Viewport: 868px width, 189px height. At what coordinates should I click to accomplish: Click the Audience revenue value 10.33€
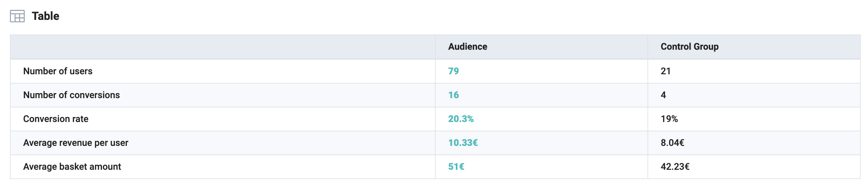pyautogui.click(x=463, y=143)
